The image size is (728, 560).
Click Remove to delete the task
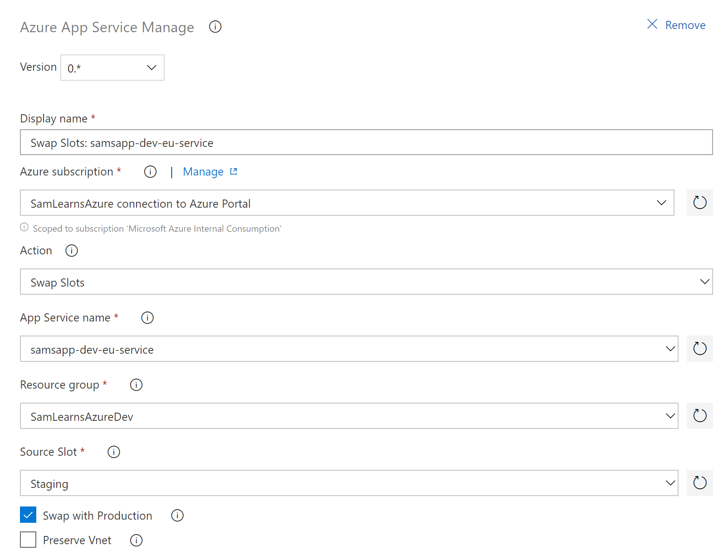pos(676,25)
